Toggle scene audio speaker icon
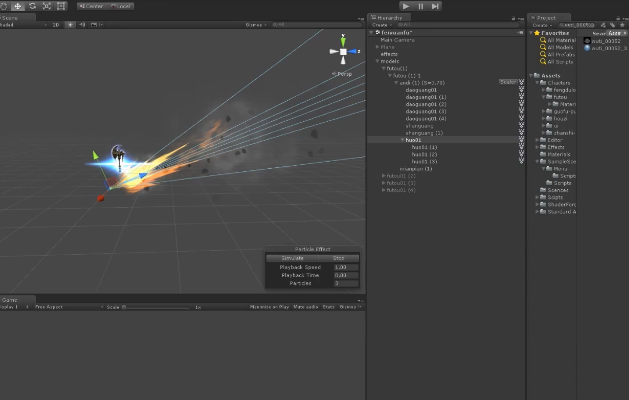The width and height of the screenshot is (629, 400). 82,25
